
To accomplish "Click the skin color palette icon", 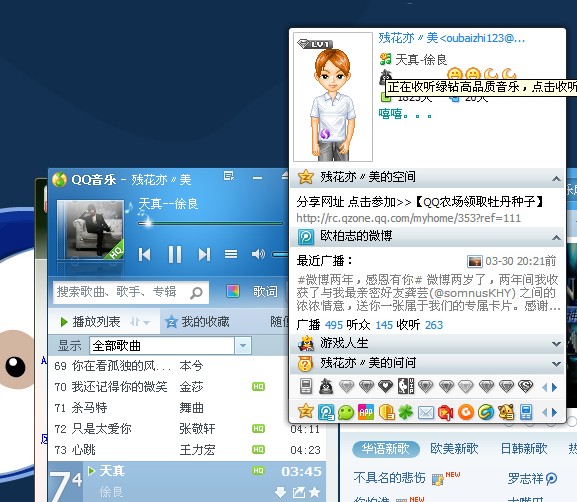I will [x=233, y=291].
